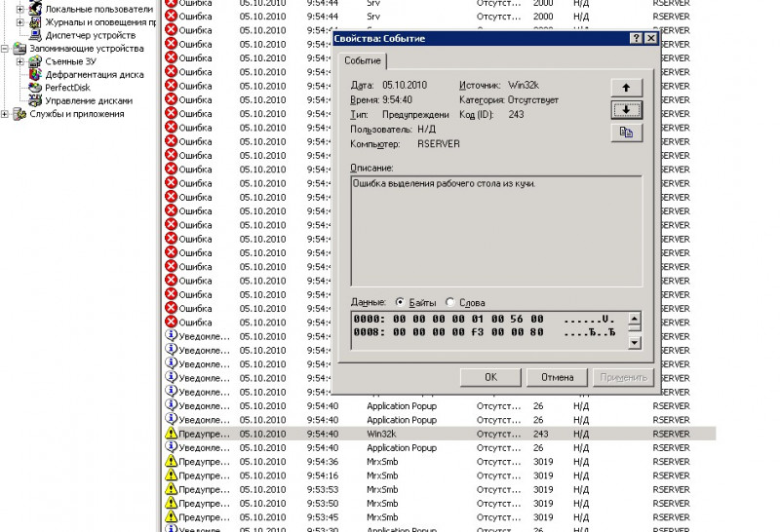Click warning icon of MrxSmb 9:53:45 row
The image size is (780, 532).
172,516
